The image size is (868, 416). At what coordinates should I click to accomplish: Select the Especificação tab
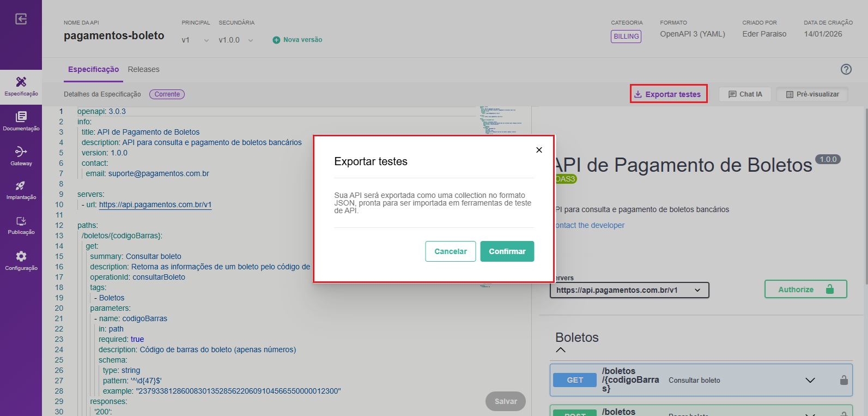pyautogui.click(x=93, y=69)
